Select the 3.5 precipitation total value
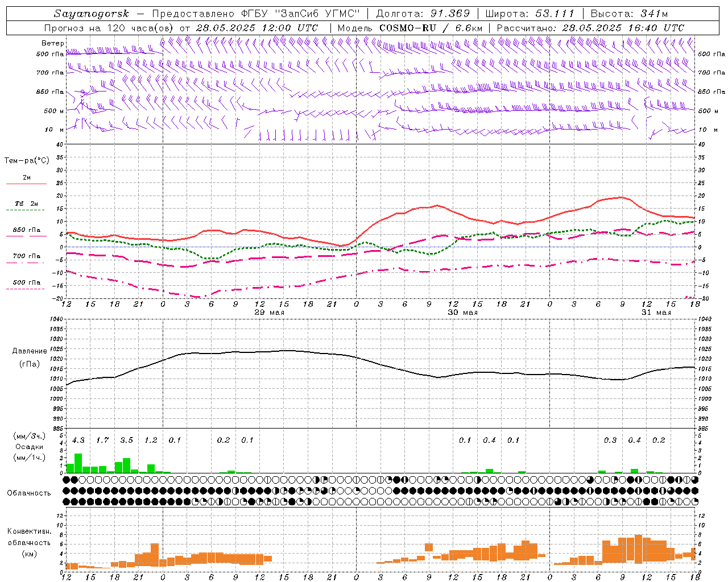This screenshot has height=582, width=728. (x=126, y=440)
